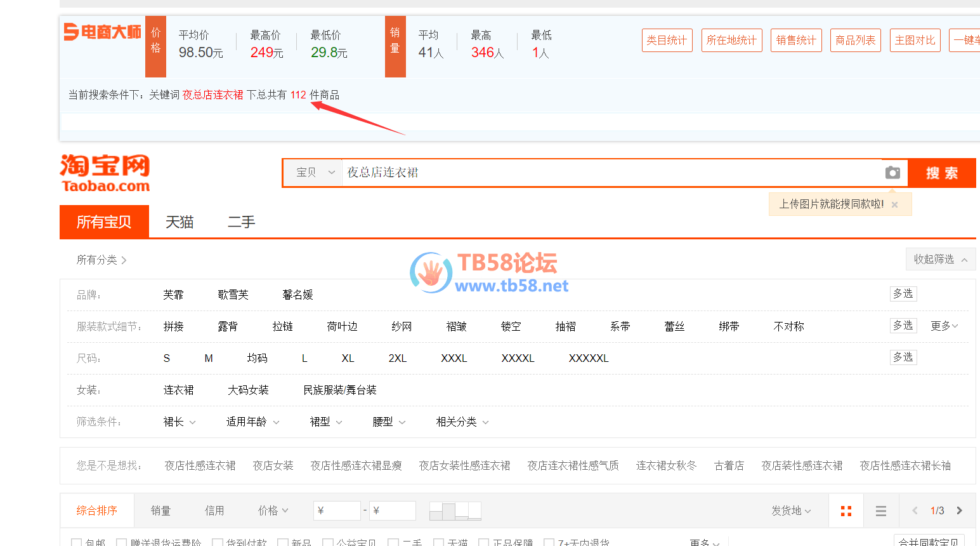
Task: Open the 发货地 location dropdown
Action: [x=790, y=510]
